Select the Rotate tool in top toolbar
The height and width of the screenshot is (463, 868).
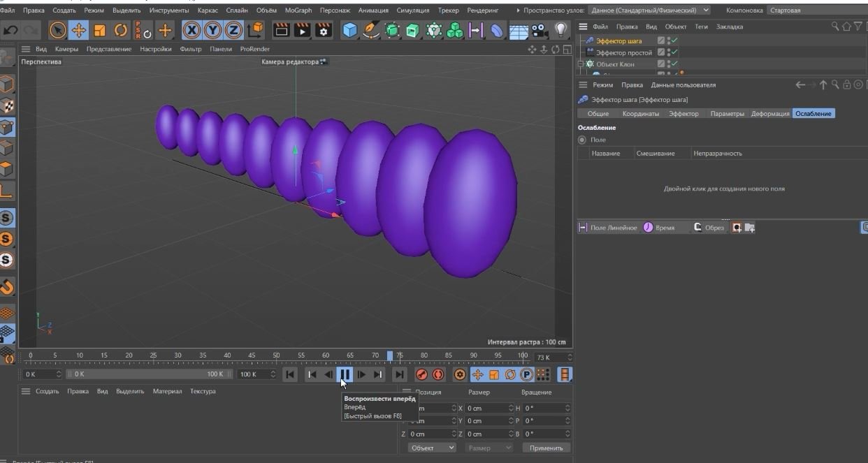pos(121,30)
